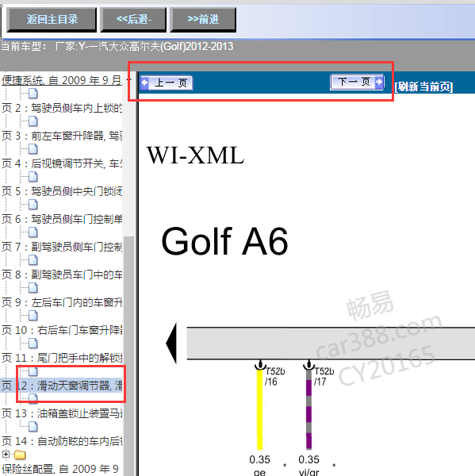
Task: Go back with <<后退- button
Action: tap(133, 19)
